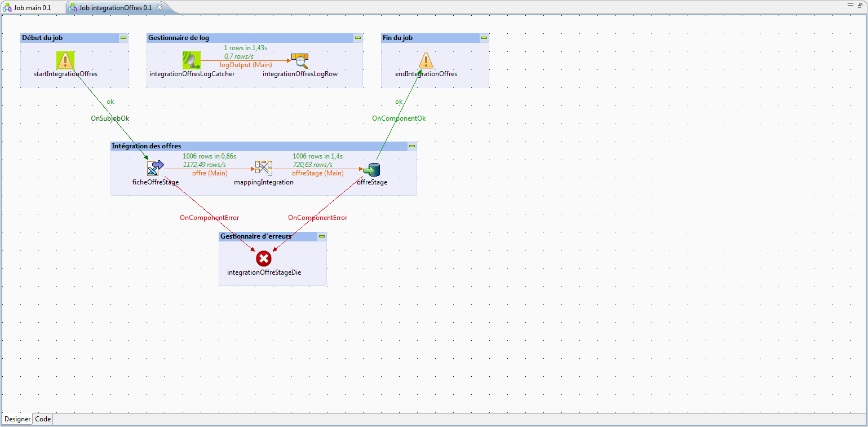Collapse the Fin du job subjob
Viewport: 868px width, 427px height.
coord(484,38)
